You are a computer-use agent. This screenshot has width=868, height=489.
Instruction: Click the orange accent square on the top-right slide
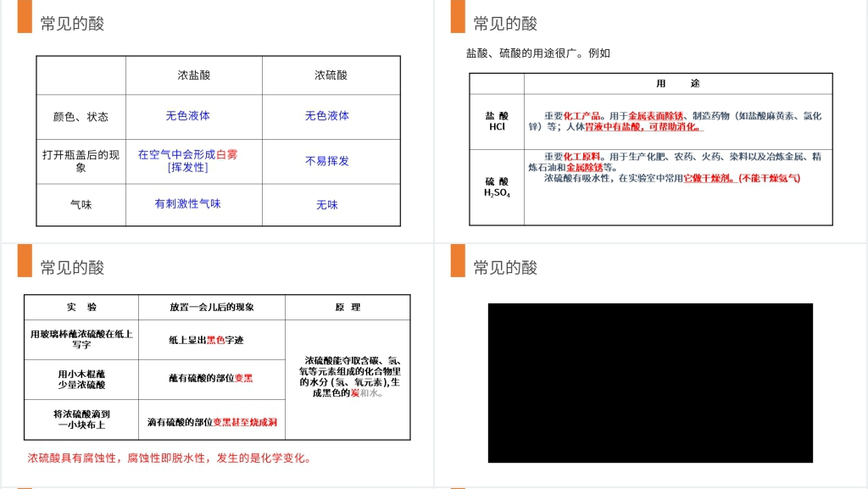[455, 18]
